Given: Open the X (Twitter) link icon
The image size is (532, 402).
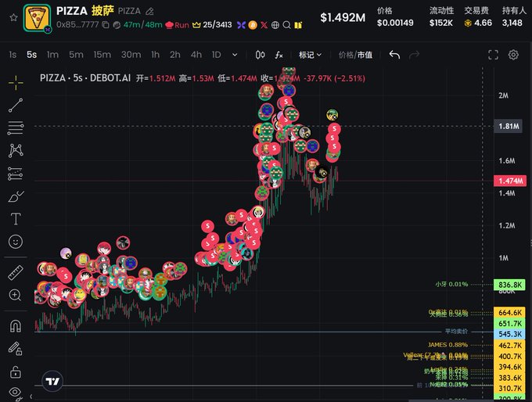Looking at the screenshot, I should 264,25.
